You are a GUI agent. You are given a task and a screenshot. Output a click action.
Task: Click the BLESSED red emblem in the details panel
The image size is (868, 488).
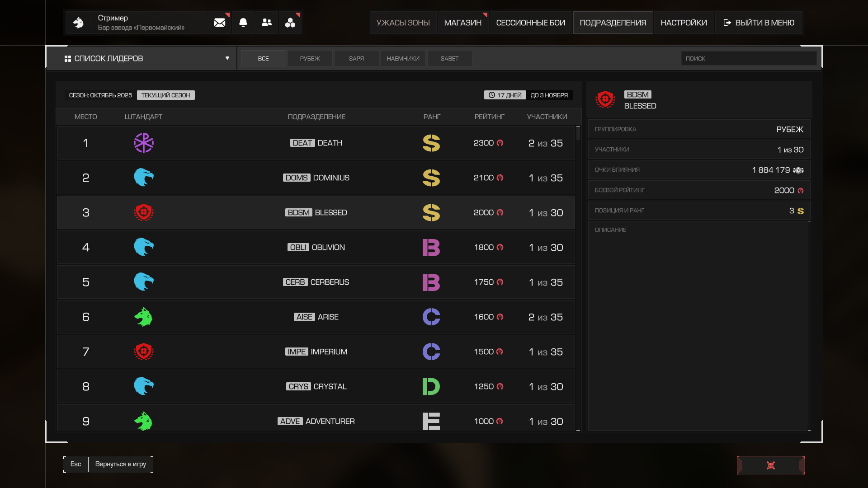coord(605,99)
